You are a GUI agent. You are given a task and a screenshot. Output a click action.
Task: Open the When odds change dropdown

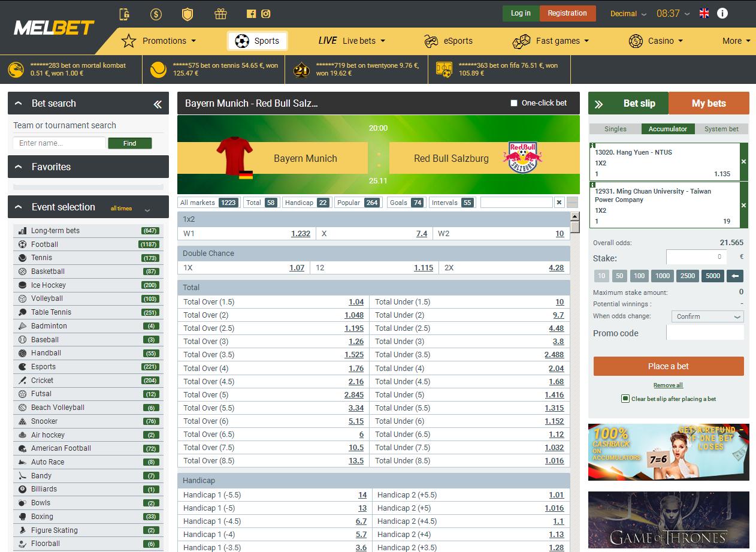click(x=707, y=316)
